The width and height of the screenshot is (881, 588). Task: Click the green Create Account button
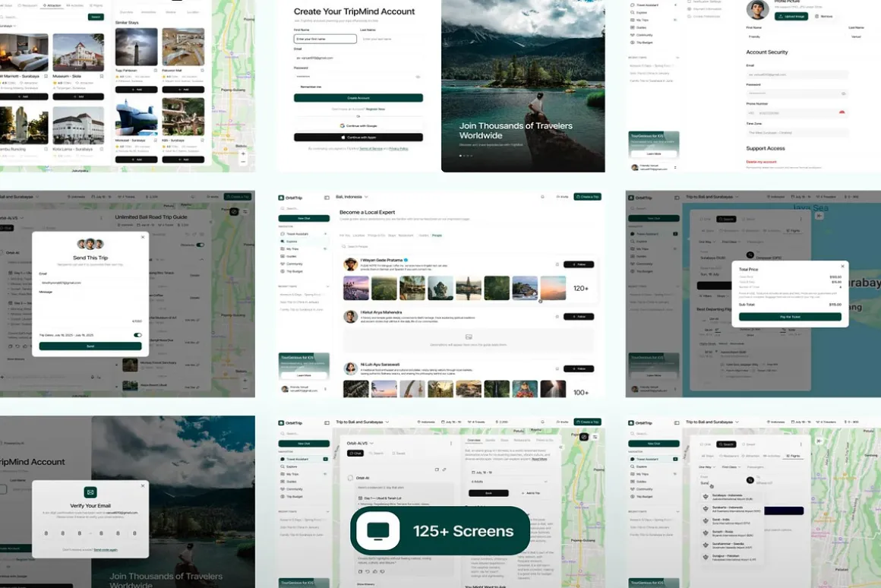pos(358,98)
